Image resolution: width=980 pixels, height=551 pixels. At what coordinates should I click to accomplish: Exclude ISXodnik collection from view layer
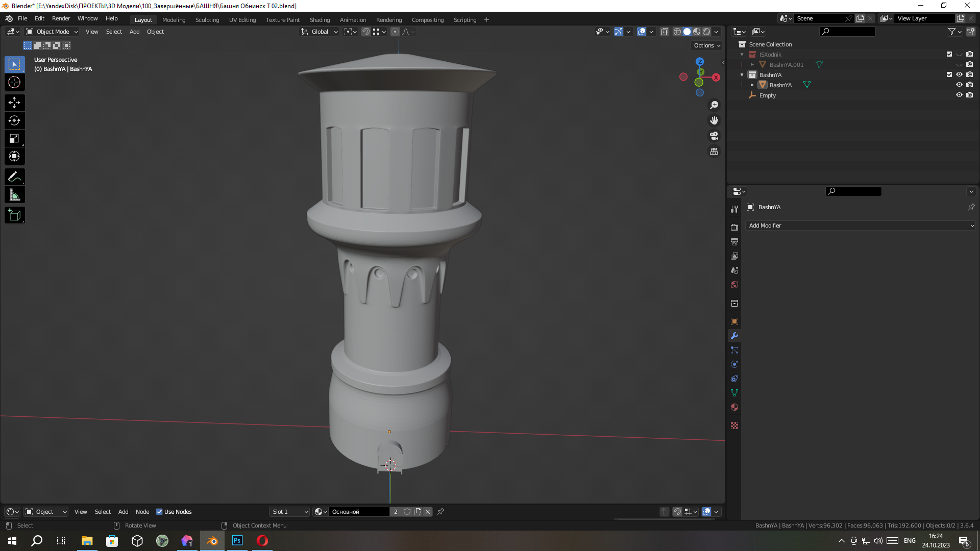click(x=949, y=54)
